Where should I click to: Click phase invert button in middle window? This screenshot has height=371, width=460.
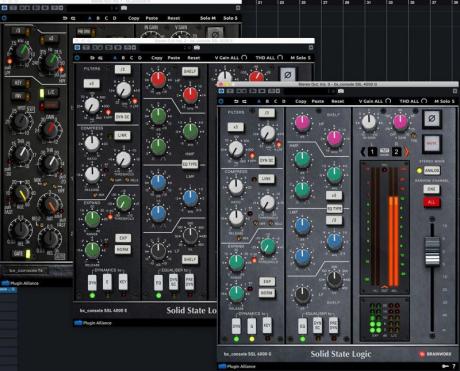[288, 75]
